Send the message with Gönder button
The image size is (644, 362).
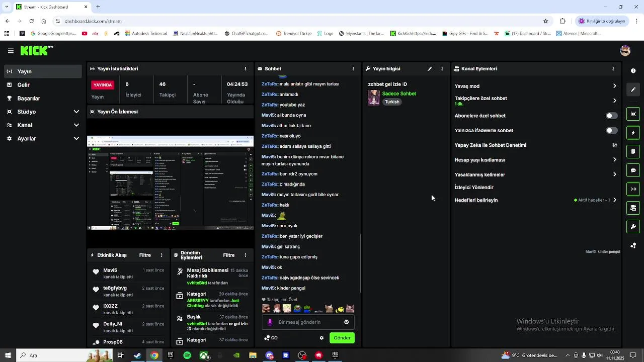pyautogui.click(x=342, y=338)
